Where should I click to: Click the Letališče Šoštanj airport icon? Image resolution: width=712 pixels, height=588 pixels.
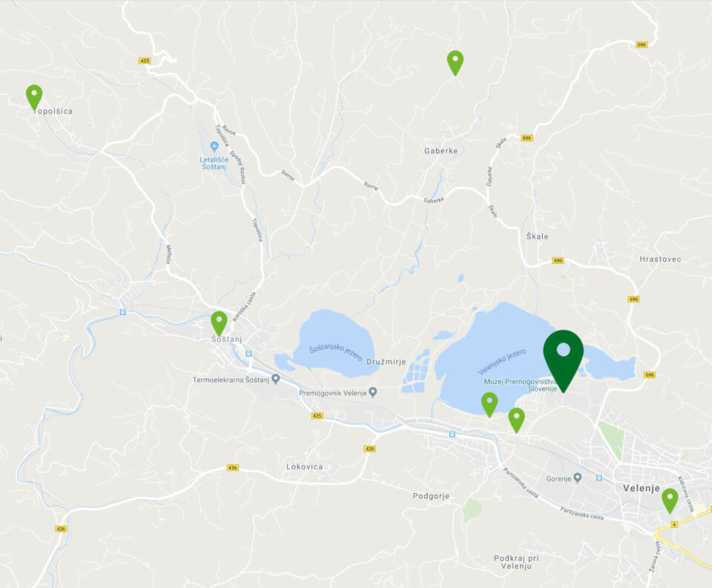(x=214, y=146)
